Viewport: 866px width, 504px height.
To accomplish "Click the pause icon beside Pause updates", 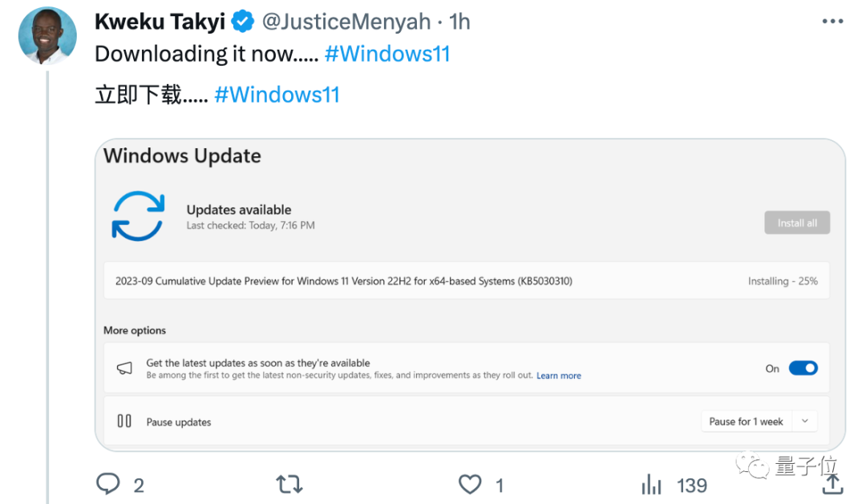I will (x=124, y=421).
